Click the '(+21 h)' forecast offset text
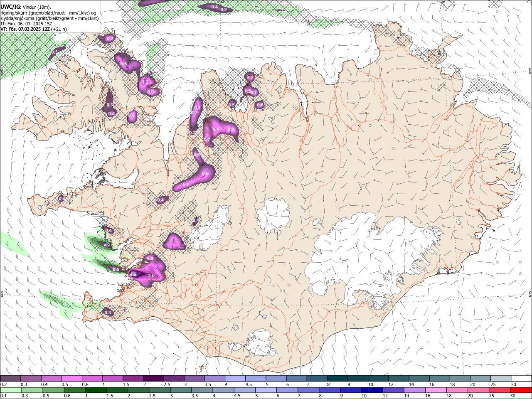Image resolution: width=532 pixels, height=399 pixels. click(x=59, y=29)
